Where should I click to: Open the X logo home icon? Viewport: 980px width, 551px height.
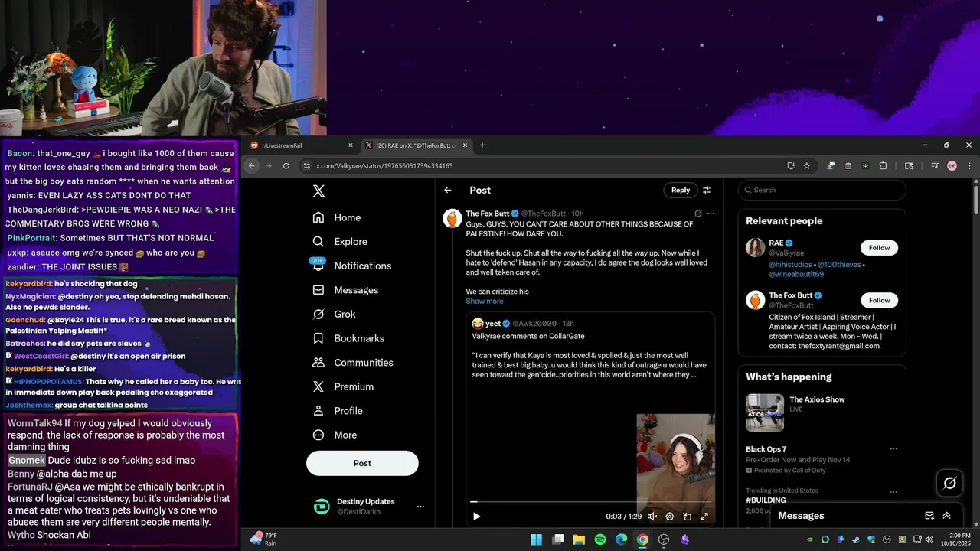[318, 191]
